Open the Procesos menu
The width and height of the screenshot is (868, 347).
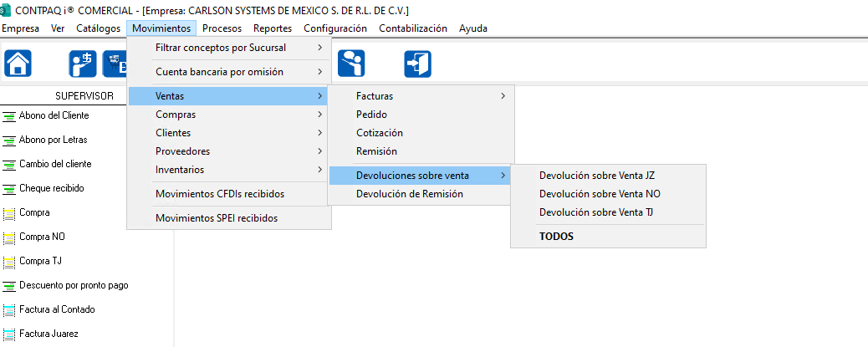pyautogui.click(x=222, y=28)
